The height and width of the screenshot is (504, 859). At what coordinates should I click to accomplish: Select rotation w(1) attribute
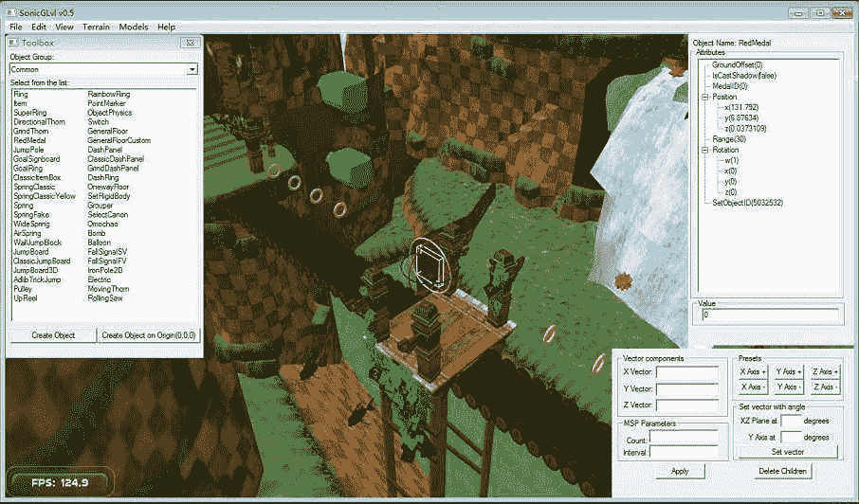tap(731, 160)
